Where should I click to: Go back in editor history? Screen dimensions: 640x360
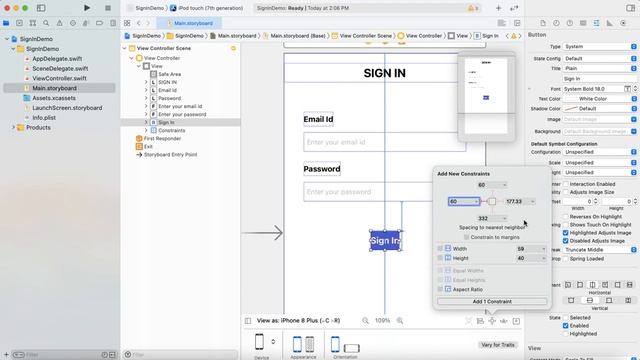pos(139,23)
